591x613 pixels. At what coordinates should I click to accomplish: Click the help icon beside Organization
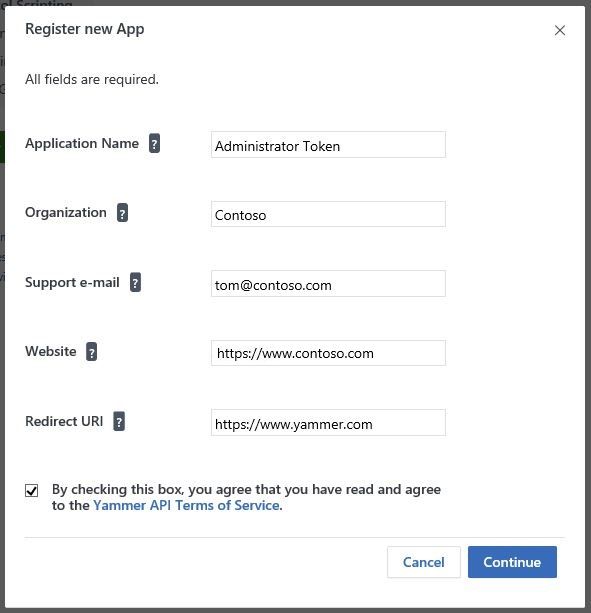(x=122, y=213)
